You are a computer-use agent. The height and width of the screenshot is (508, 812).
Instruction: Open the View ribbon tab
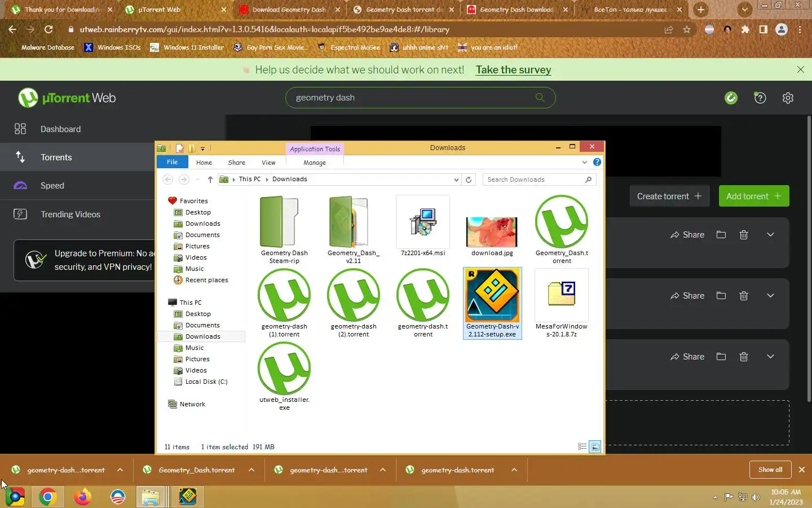268,163
